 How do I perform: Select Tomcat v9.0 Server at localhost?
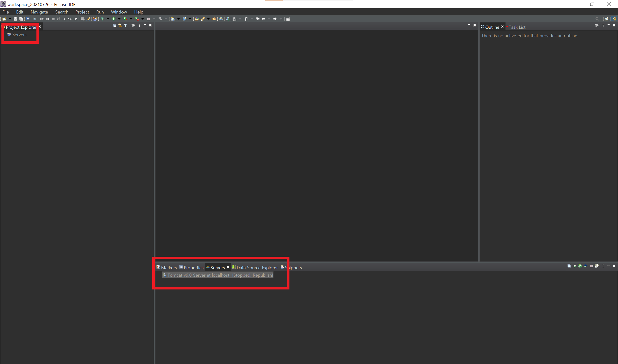click(x=198, y=275)
